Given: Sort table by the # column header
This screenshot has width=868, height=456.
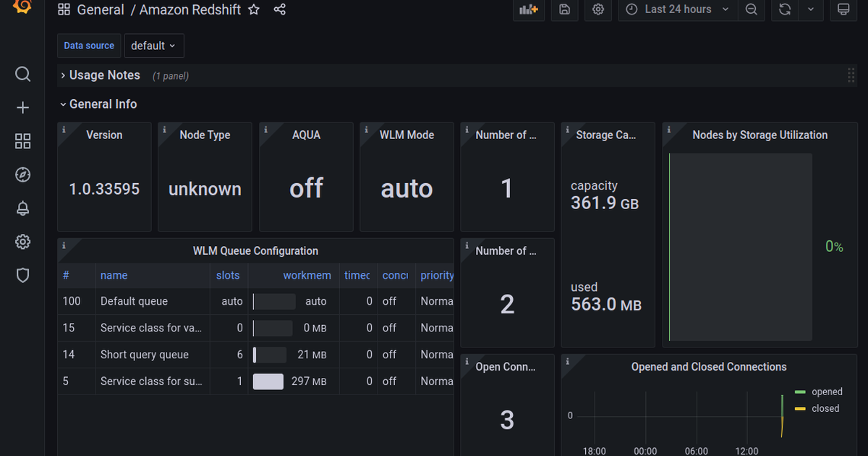Looking at the screenshot, I should tap(66, 275).
